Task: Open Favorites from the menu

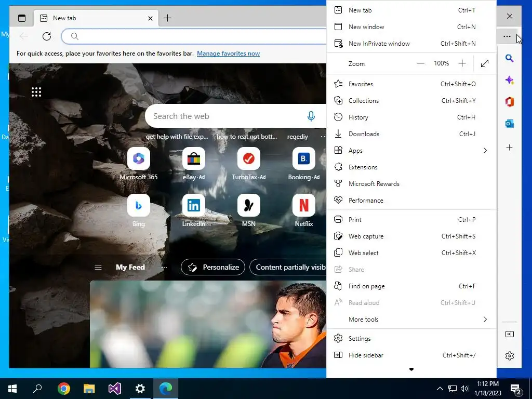Action: click(x=411, y=84)
